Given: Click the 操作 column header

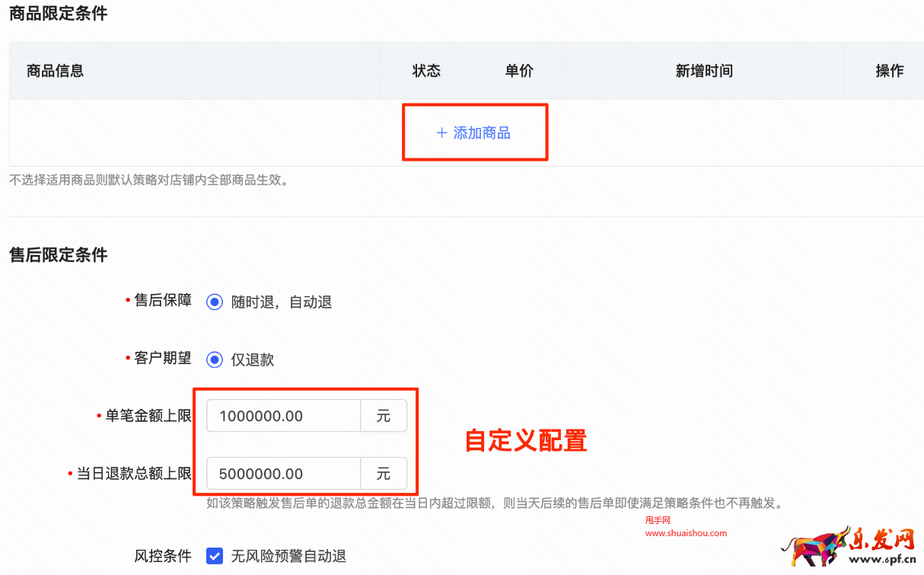Looking at the screenshot, I should pos(889,71).
